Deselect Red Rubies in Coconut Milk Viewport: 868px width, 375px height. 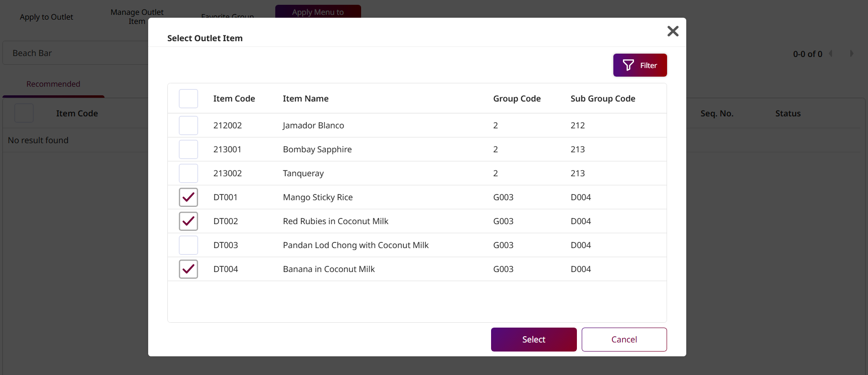(188, 221)
